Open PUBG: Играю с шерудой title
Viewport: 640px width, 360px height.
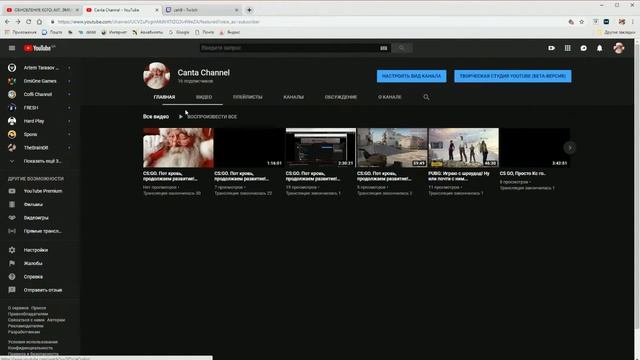click(459, 176)
